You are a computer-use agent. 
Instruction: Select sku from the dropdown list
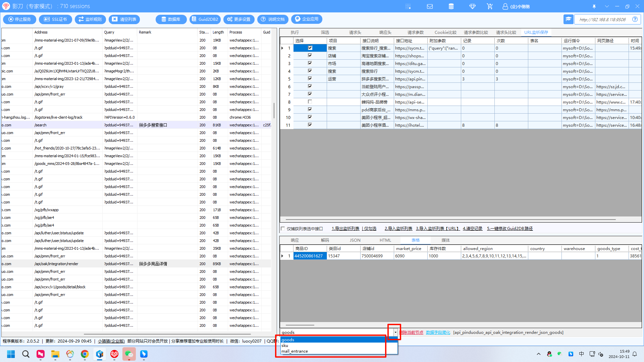pos(285,345)
